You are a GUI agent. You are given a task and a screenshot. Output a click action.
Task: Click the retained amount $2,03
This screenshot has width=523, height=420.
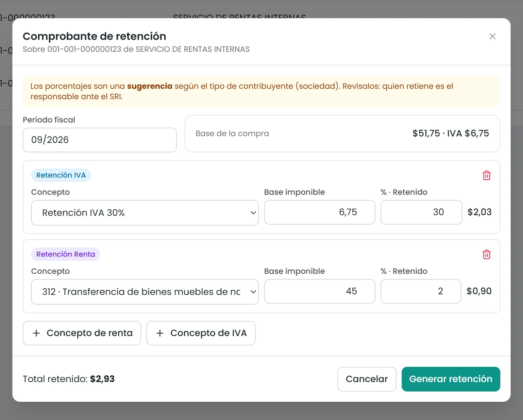480,212
